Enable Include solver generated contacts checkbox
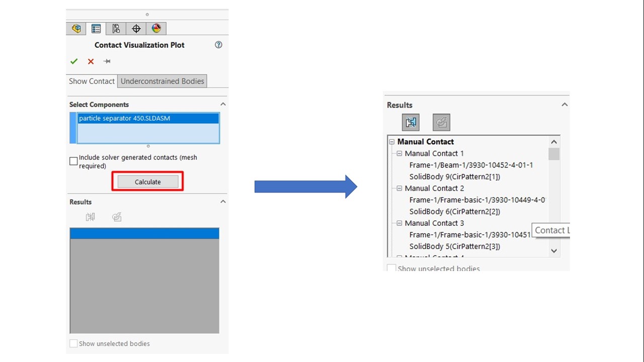This screenshot has height=362, width=644. pos(73,161)
